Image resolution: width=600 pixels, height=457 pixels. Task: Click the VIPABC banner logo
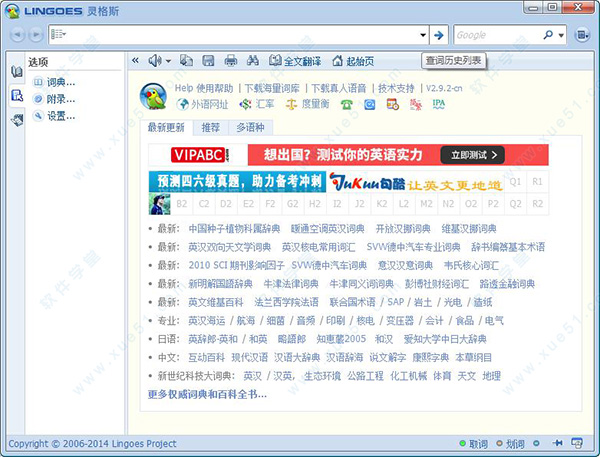(199, 155)
